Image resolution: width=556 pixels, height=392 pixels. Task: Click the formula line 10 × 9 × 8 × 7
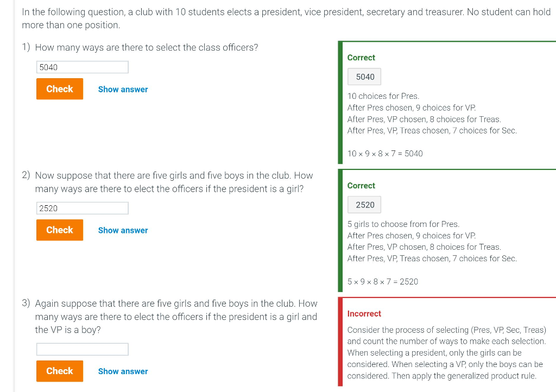384,154
